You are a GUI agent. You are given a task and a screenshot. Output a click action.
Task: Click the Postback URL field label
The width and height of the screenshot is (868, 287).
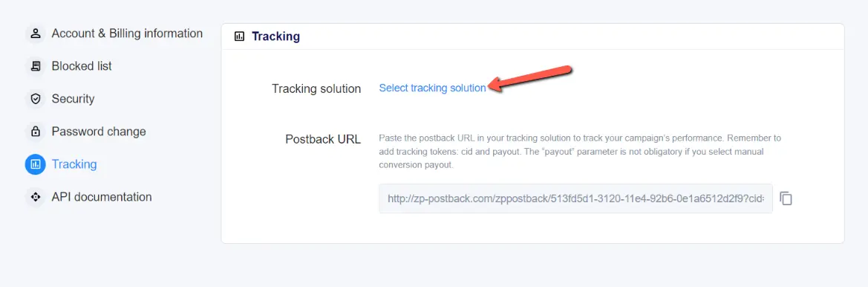pos(323,139)
